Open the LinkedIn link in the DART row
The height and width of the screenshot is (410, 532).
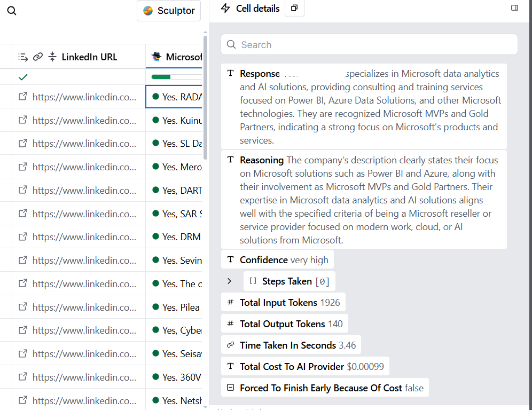click(x=84, y=190)
